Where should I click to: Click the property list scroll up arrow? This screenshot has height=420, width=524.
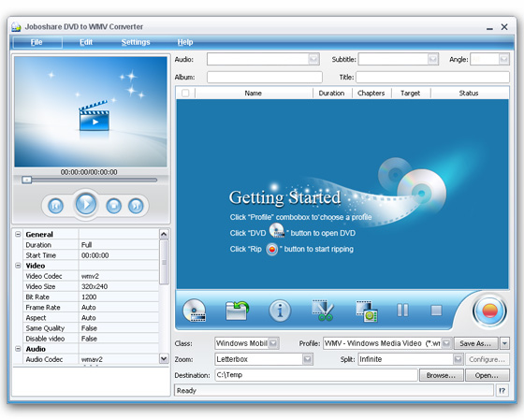pos(164,234)
